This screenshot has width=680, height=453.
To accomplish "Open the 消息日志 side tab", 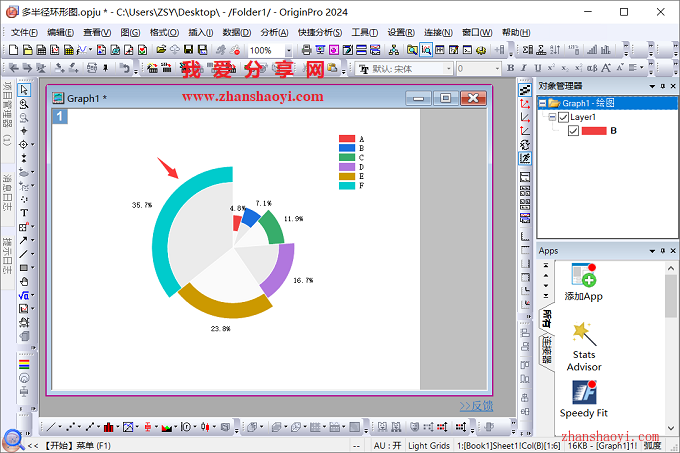I will 7,192.
